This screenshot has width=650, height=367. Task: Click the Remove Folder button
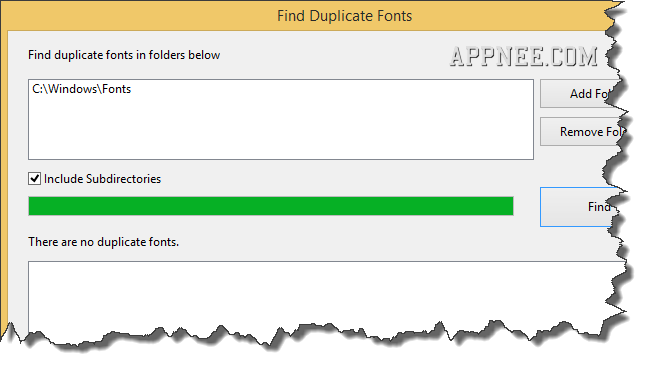click(x=580, y=132)
